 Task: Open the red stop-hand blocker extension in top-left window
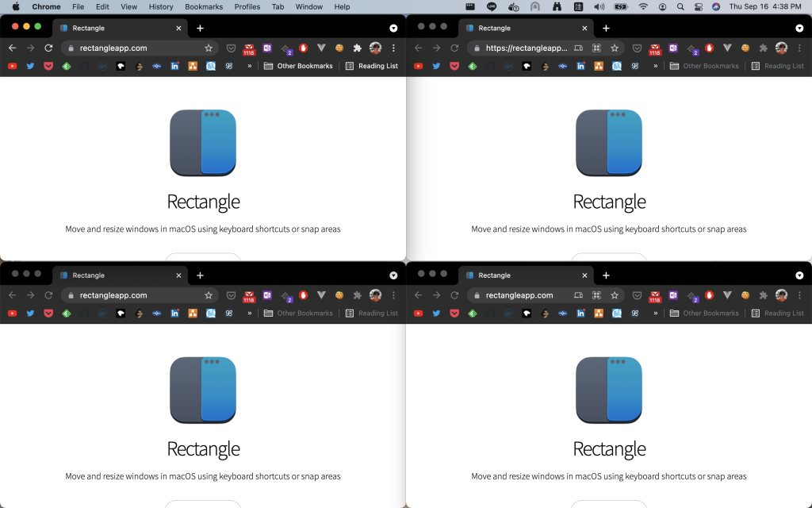[x=304, y=48]
